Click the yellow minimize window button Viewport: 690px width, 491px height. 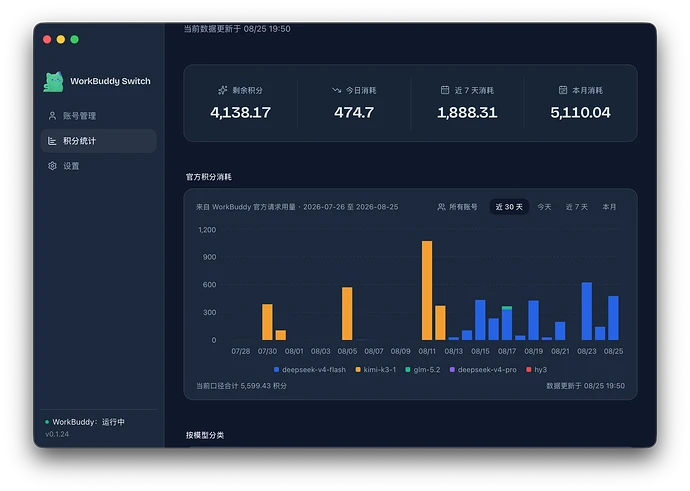(x=61, y=40)
